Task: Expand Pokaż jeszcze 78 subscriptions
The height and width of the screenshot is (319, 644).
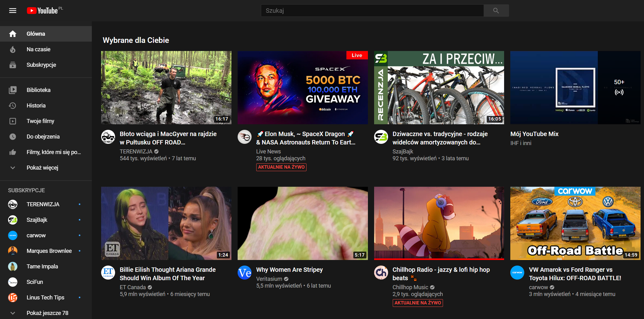Action: coord(46,313)
